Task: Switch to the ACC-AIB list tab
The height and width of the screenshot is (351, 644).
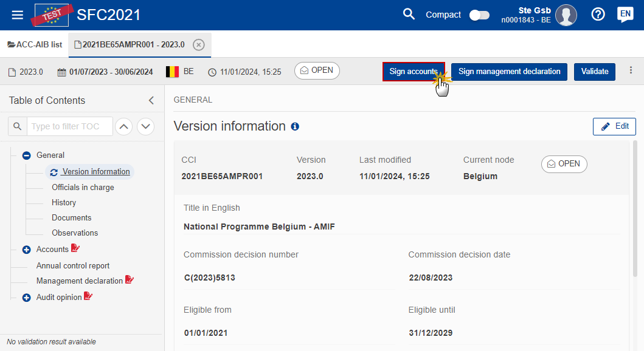Action: pos(35,45)
